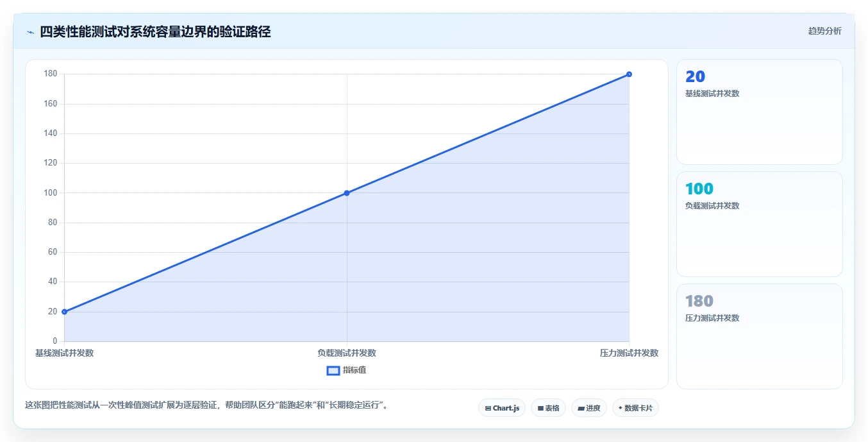Click the y-axis tick label 0
This screenshot has height=442, width=868.
coord(54,341)
